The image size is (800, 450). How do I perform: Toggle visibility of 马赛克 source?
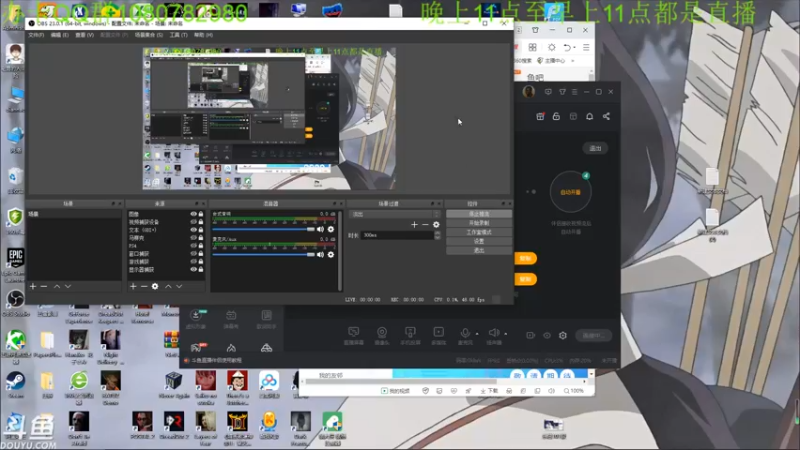(193, 238)
